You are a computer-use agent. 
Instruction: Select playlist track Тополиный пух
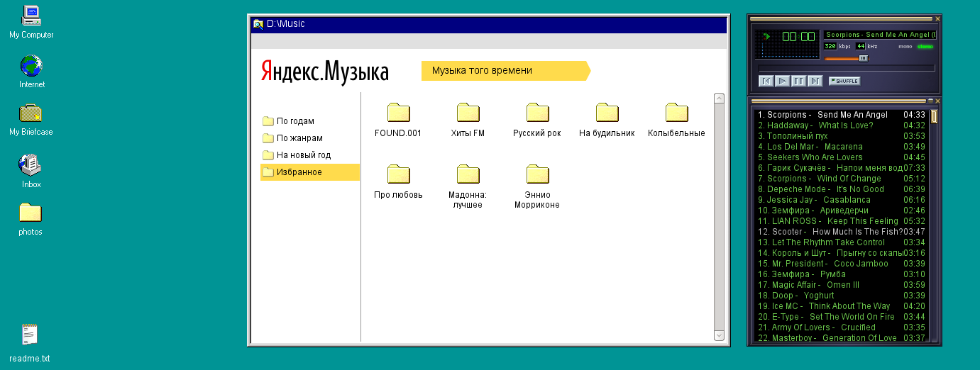(841, 136)
